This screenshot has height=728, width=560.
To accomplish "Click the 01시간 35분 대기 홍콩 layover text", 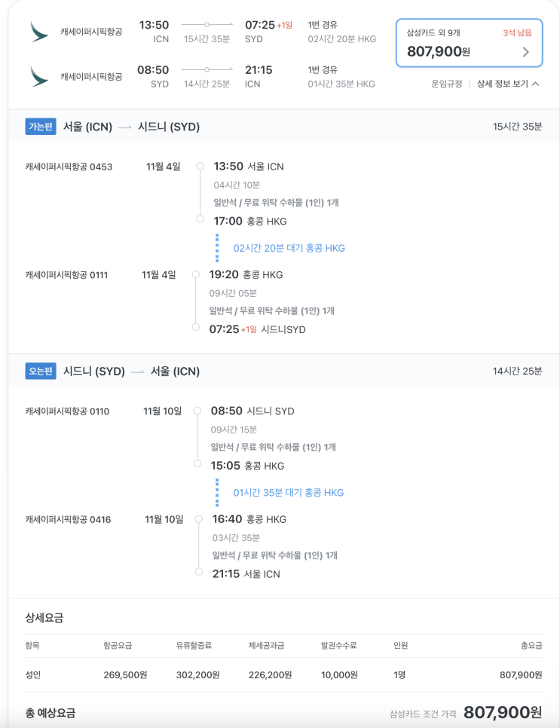I will pos(289,493).
